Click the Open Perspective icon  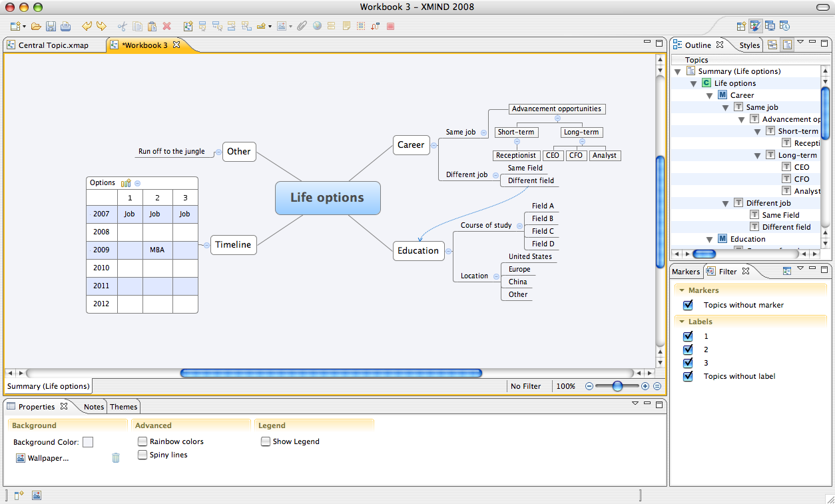(741, 26)
